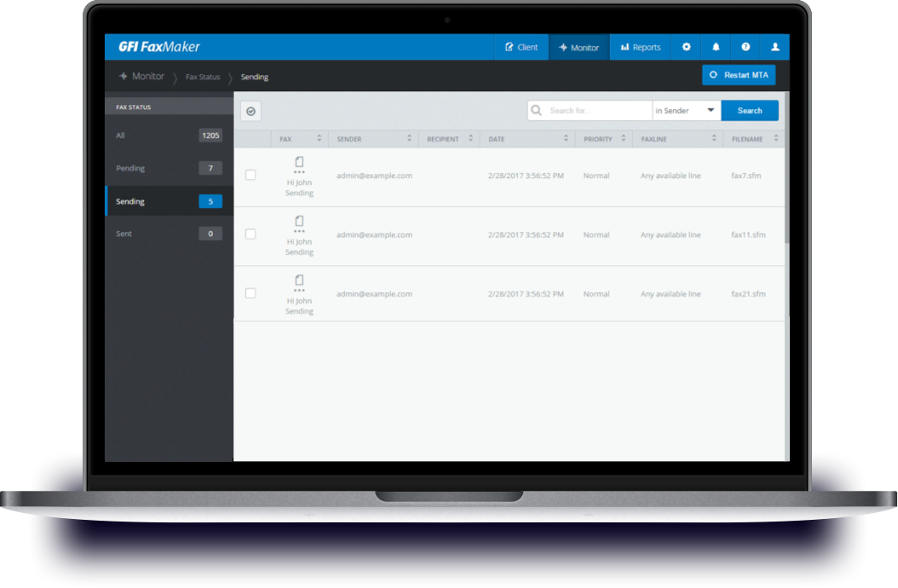898x588 pixels.
Task: Open the 'in Sender' search filter dropdown
Action: [x=686, y=111]
